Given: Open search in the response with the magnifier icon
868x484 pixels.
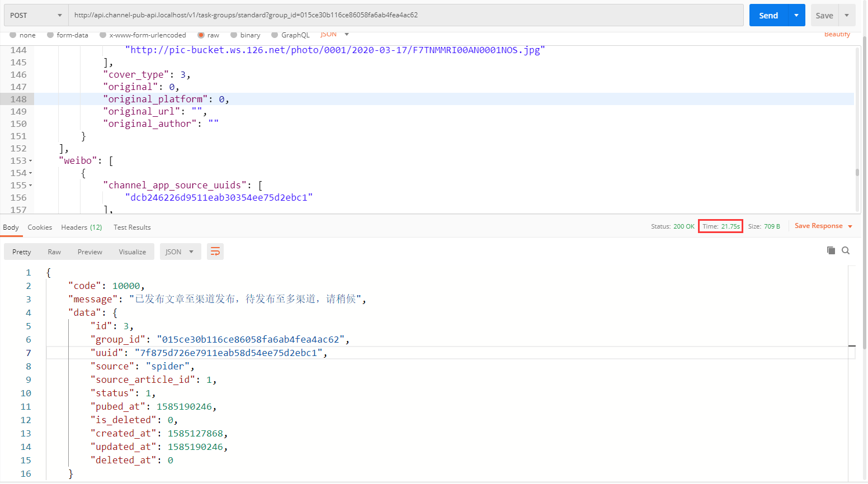Looking at the screenshot, I should (x=846, y=250).
